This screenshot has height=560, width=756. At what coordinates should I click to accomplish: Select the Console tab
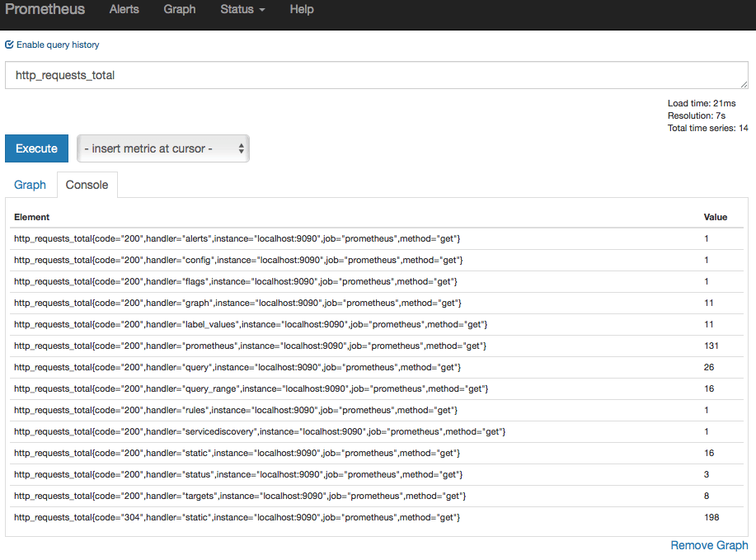(x=87, y=185)
